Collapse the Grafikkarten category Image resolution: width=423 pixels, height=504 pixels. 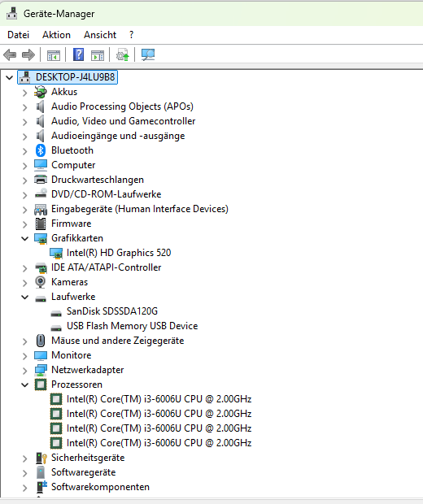[24, 238]
